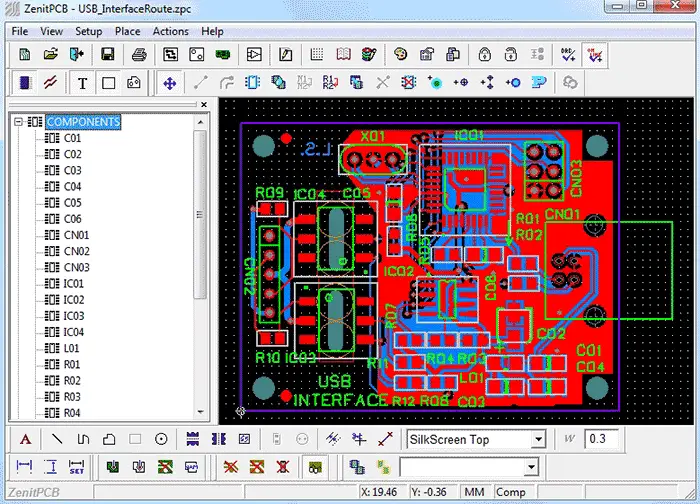Print the board with the printer icon

pyautogui.click(x=139, y=54)
